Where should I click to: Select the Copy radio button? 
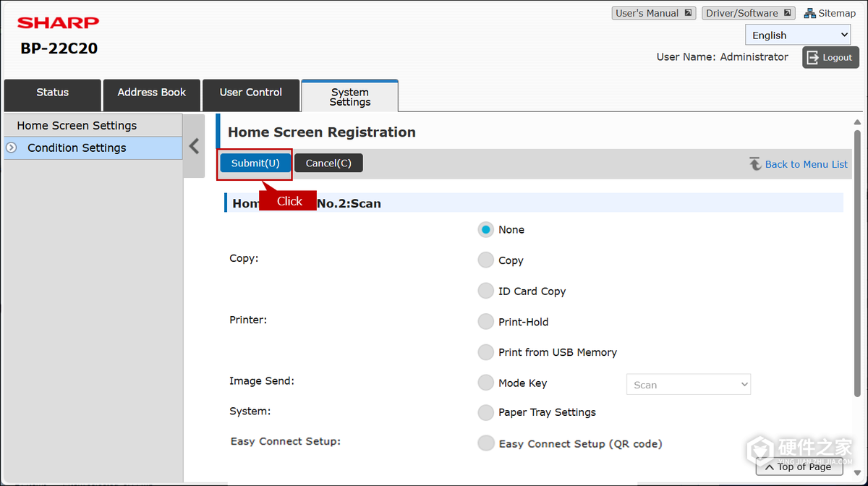point(485,260)
